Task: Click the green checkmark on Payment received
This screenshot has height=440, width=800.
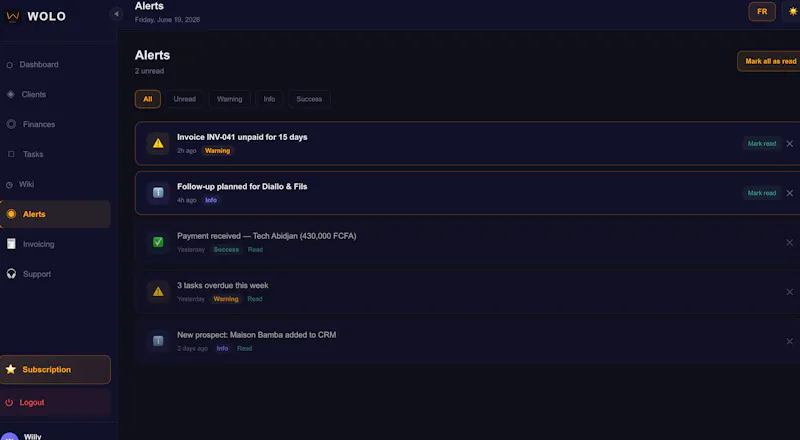Action: (158, 242)
